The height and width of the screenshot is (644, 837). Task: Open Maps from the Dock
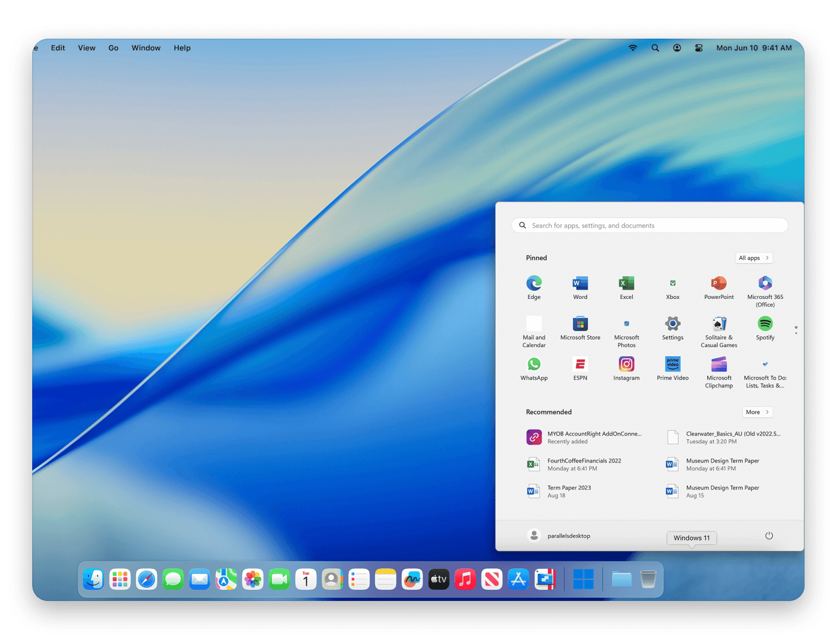226,579
